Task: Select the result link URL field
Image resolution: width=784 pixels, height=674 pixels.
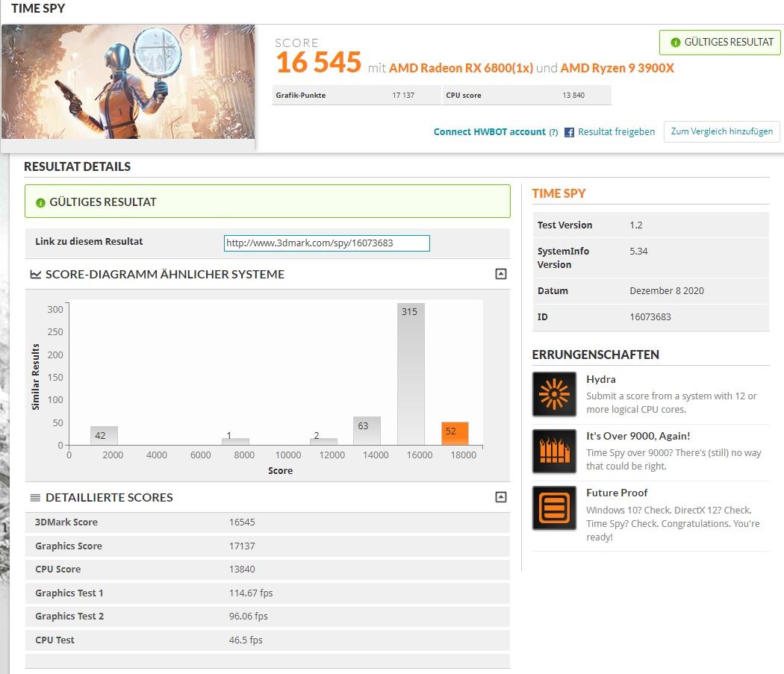Action: (326, 243)
